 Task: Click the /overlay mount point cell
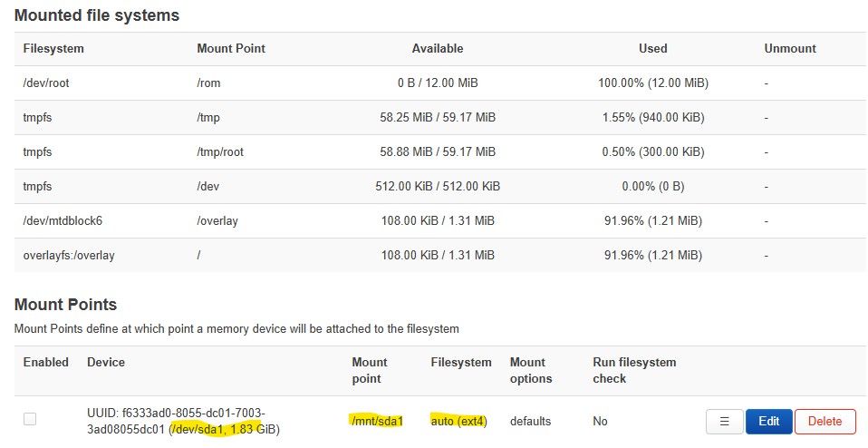click(x=218, y=220)
